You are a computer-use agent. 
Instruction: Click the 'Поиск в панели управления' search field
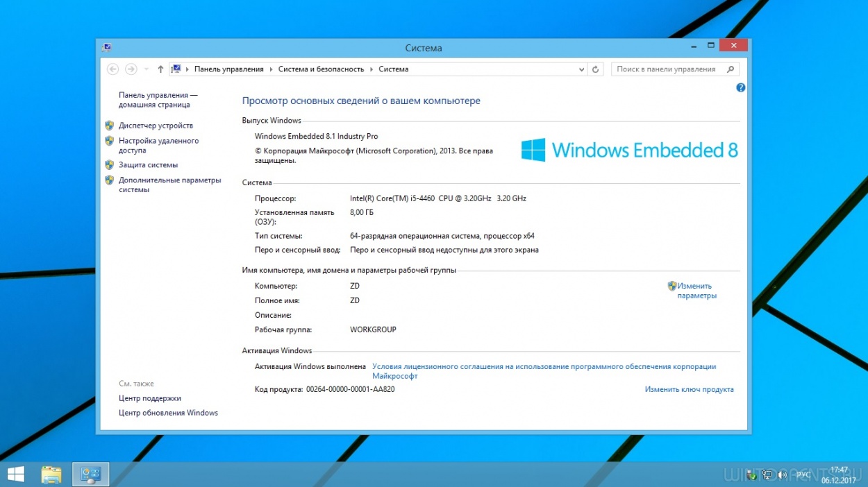tap(665, 69)
